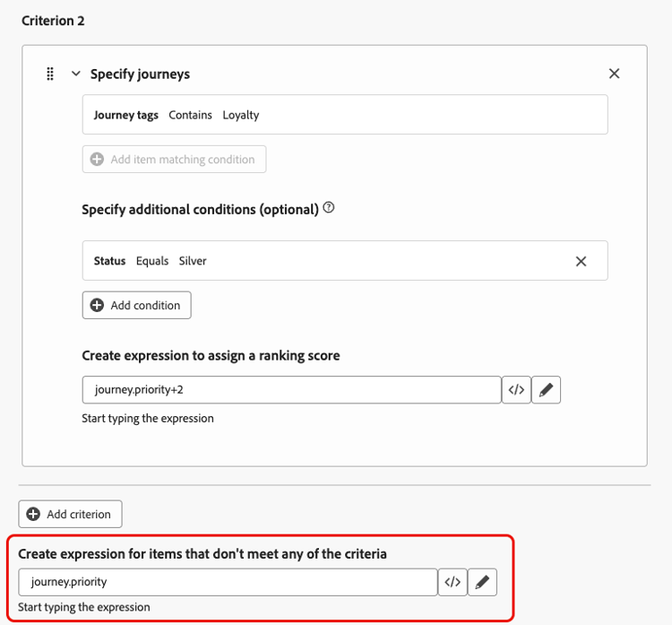Edit ranking score expression with pencil

(546, 390)
